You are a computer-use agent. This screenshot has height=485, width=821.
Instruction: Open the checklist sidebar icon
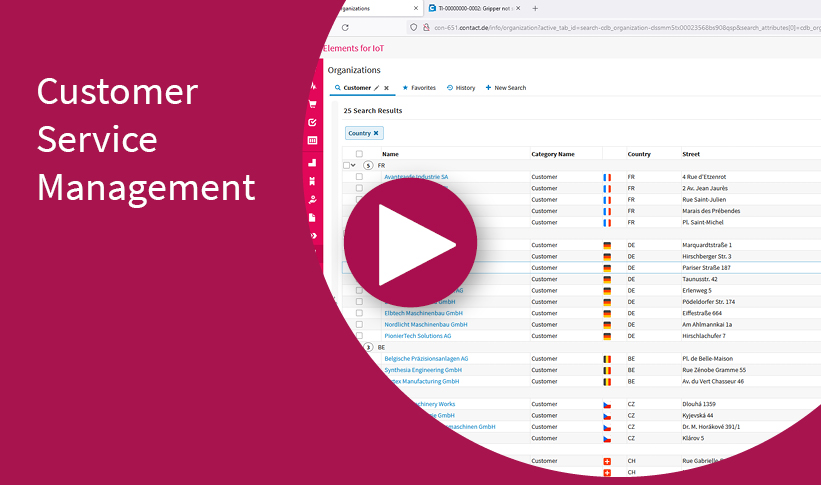point(313,122)
